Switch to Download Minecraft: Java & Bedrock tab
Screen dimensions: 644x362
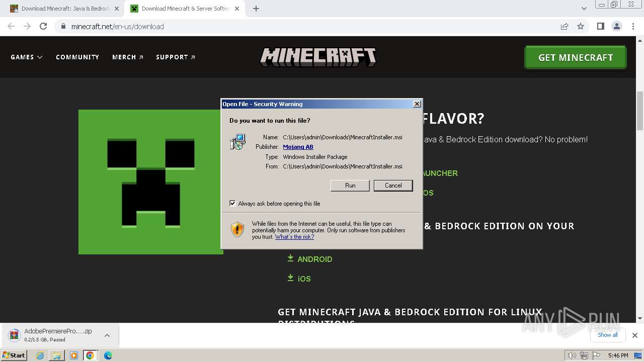[x=64, y=9]
